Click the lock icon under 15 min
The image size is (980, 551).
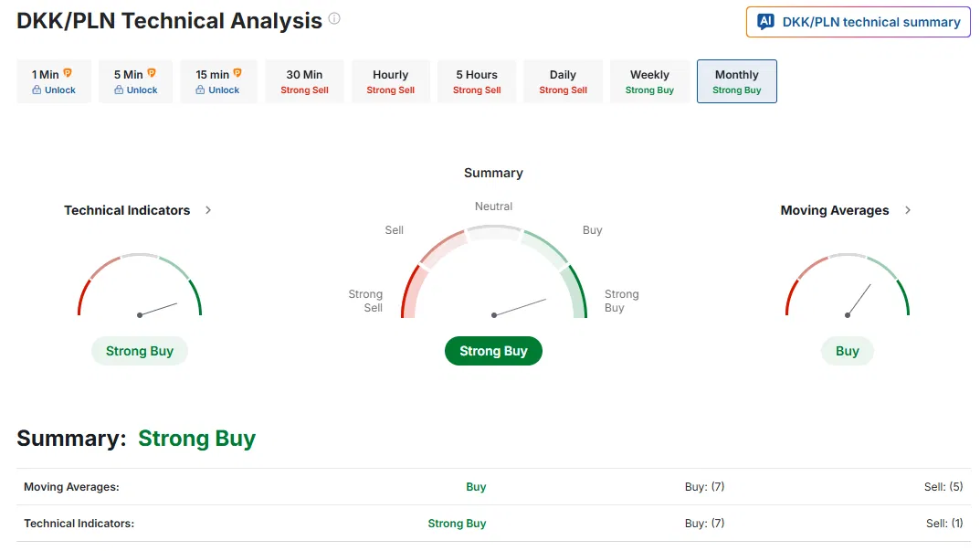[x=200, y=90]
